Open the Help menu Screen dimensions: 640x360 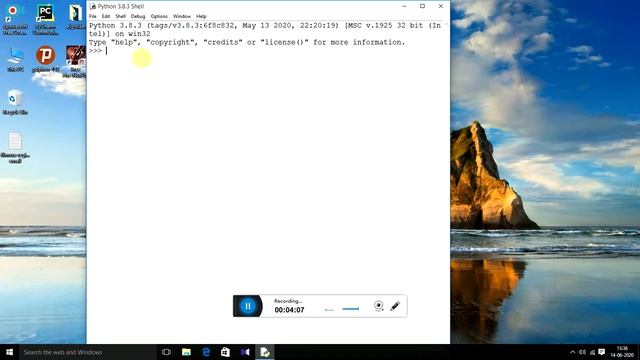pyautogui.click(x=201, y=16)
